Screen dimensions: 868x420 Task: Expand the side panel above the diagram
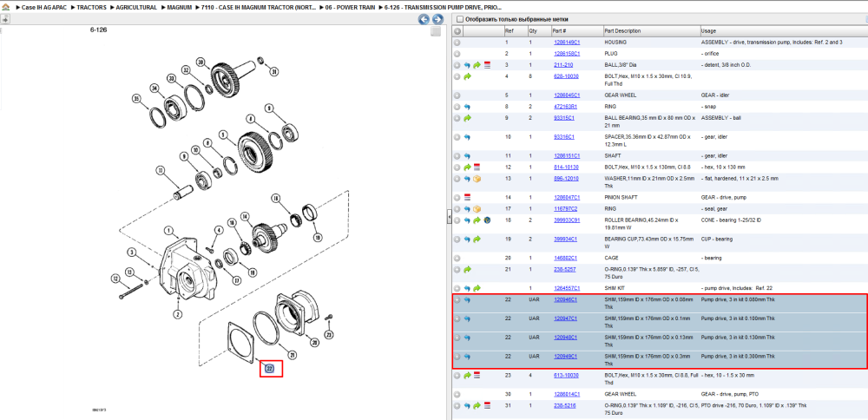point(4,19)
